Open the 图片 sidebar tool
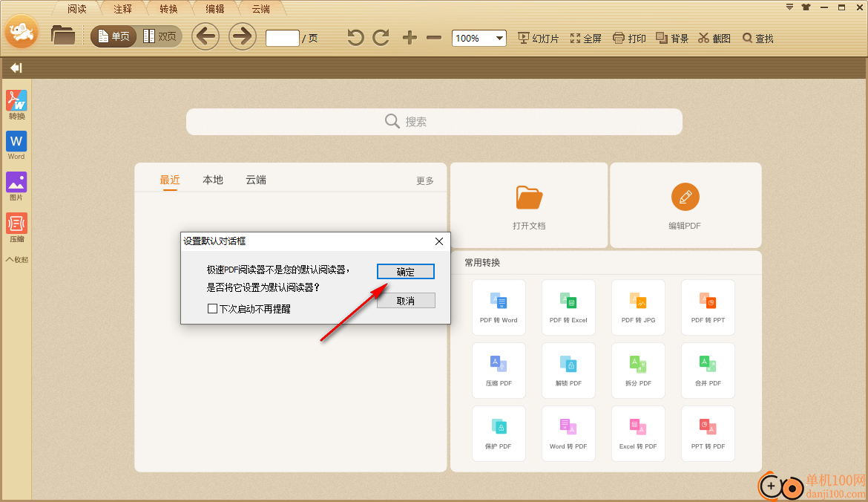The image size is (868, 502). coord(16,186)
